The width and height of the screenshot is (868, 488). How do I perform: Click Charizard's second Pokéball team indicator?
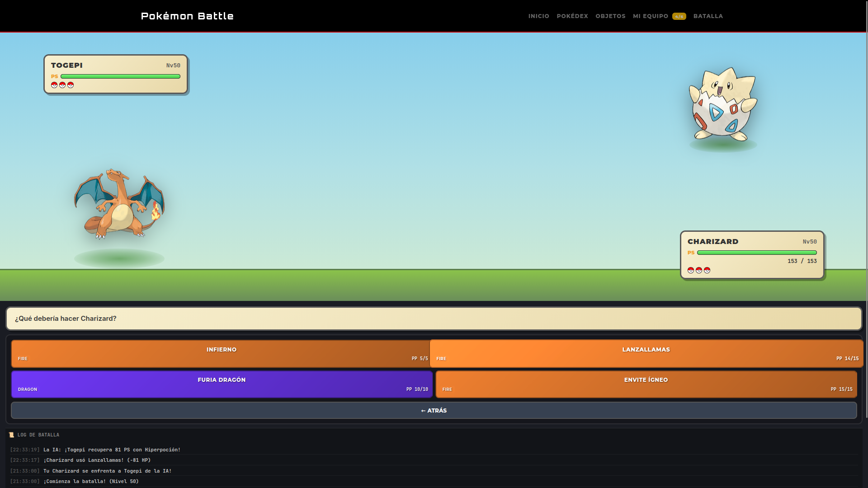(699, 270)
